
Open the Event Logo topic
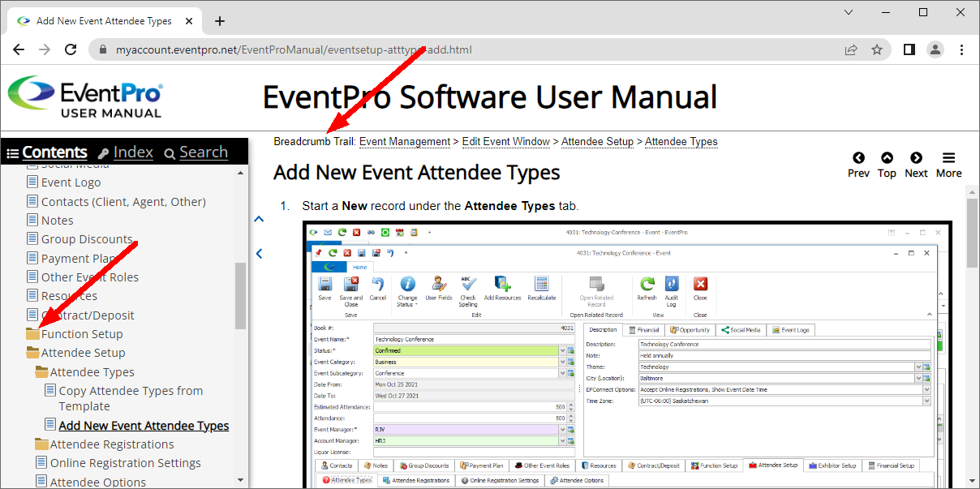tap(71, 182)
